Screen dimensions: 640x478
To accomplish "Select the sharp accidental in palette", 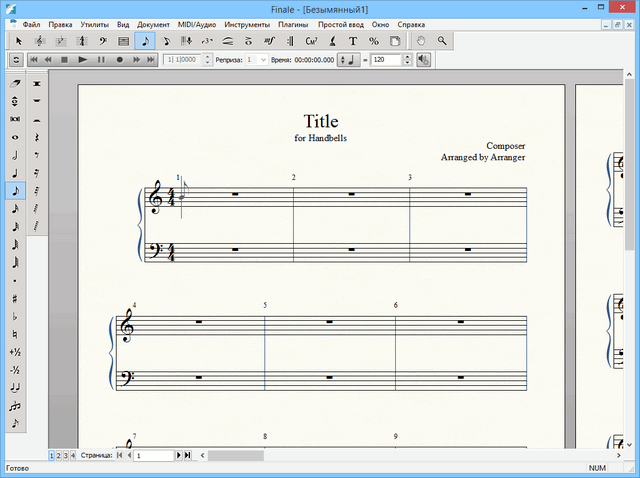I will coord(15,299).
